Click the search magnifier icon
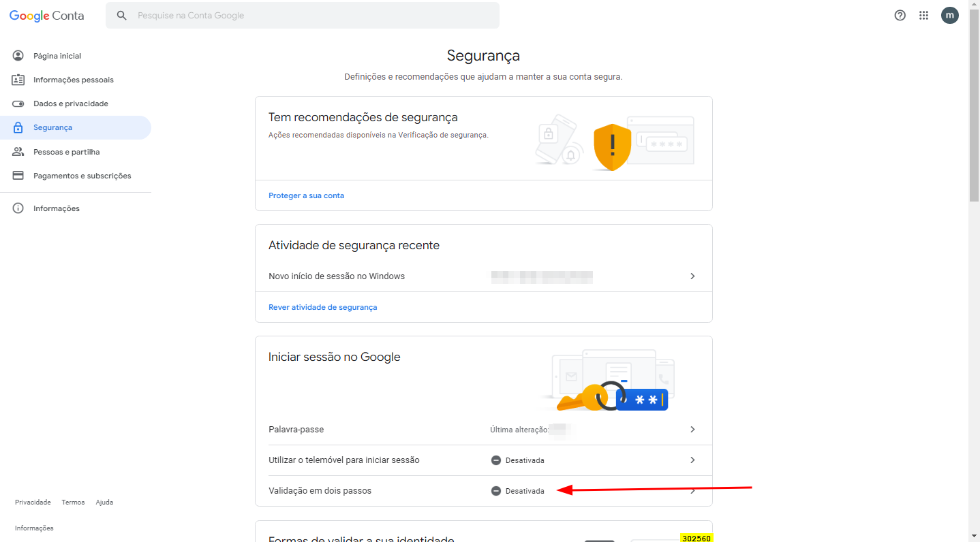 click(x=122, y=16)
